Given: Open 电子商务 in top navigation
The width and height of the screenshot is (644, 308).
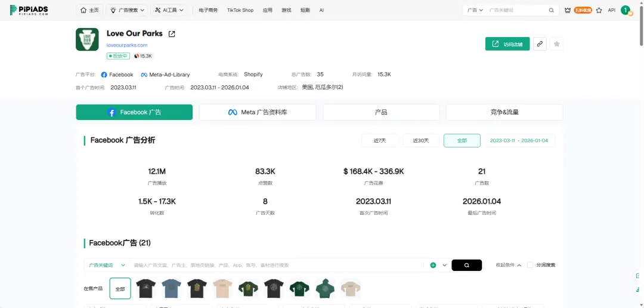Looking at the screenshot, I should [x=208, y=10].
